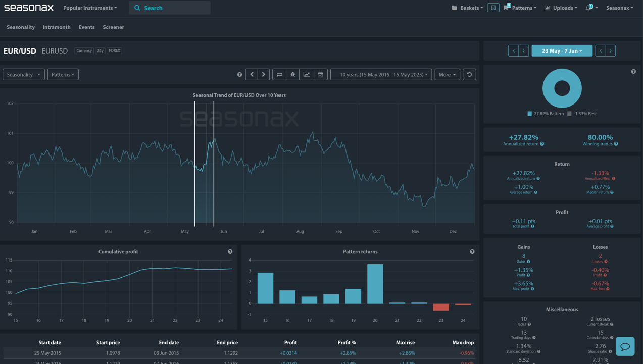Switch to Seasonality tab
Viewport: 643px width, 364px height.
tap(21, 27)
